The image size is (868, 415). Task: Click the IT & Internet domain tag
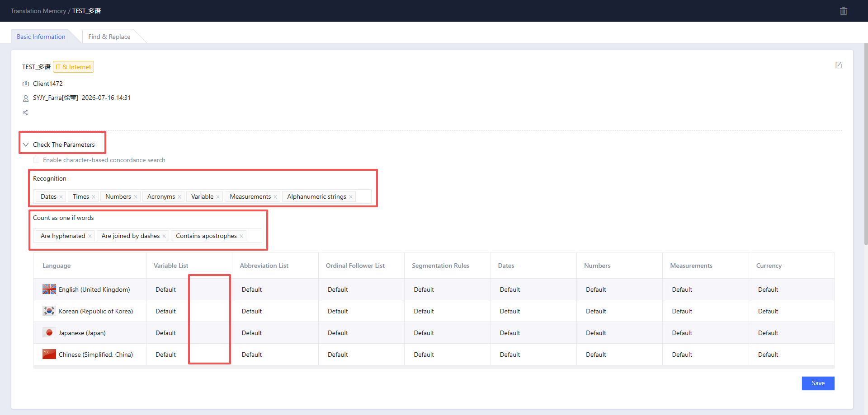(73, 67)
